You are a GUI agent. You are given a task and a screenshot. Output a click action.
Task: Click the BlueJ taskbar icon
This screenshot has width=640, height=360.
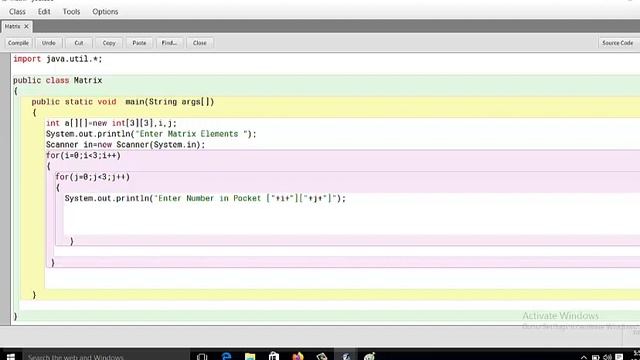coord(346,356)
